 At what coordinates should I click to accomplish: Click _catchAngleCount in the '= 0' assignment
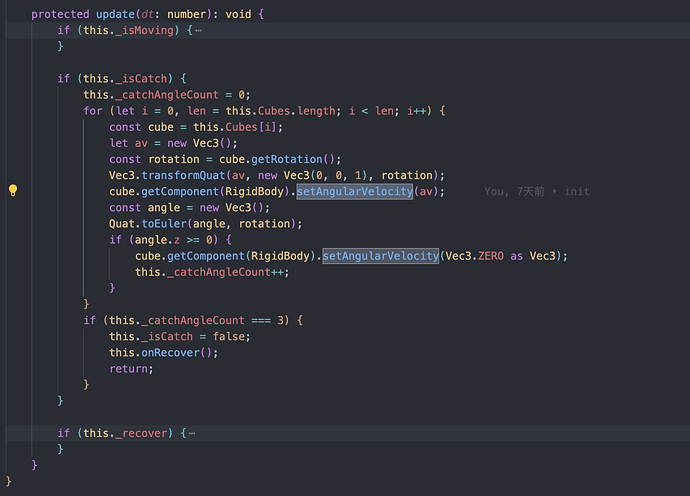click(x=167, y=95)
